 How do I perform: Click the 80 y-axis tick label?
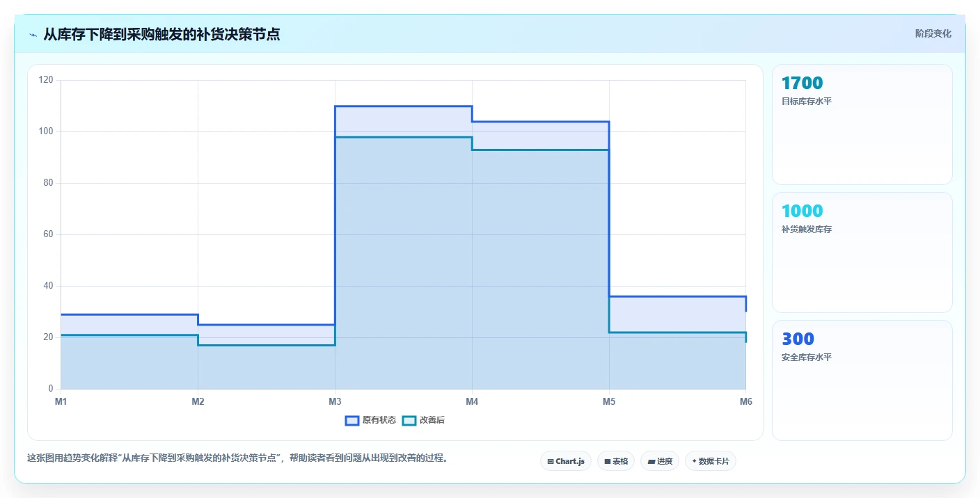[48, 183]
